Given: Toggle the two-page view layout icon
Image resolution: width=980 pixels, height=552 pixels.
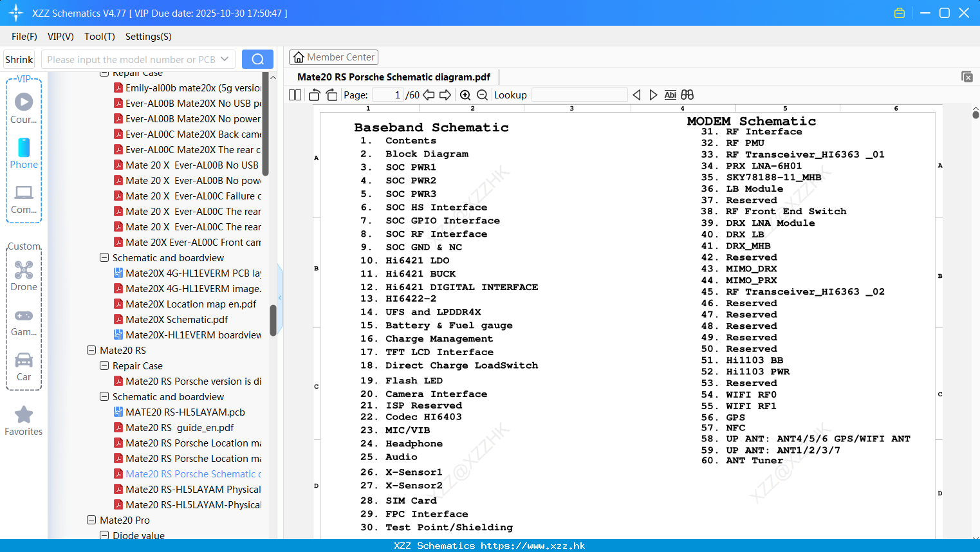Looking at the screenshot, I should pos(295,95).
